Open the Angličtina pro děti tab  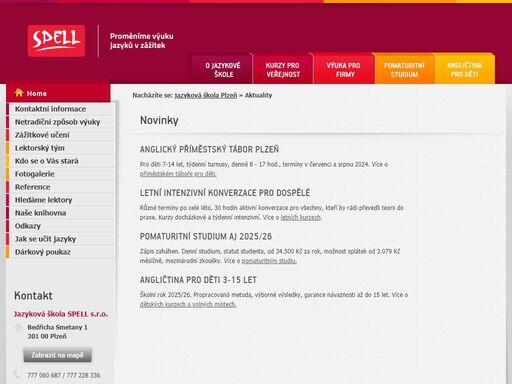tap(464, 69)
